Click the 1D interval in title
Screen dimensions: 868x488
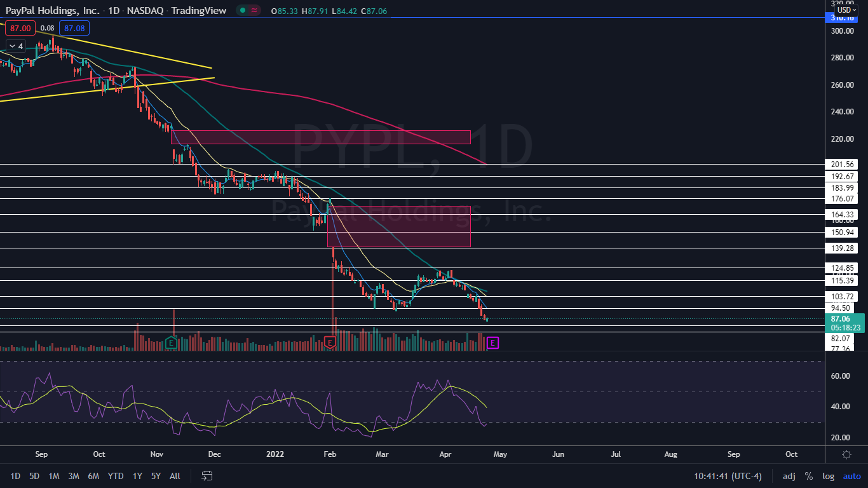point(114,11)
